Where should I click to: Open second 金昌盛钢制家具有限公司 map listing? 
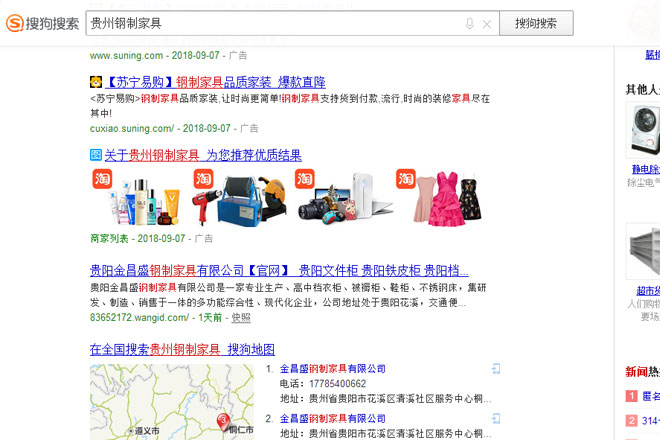(x=333, y=419)
